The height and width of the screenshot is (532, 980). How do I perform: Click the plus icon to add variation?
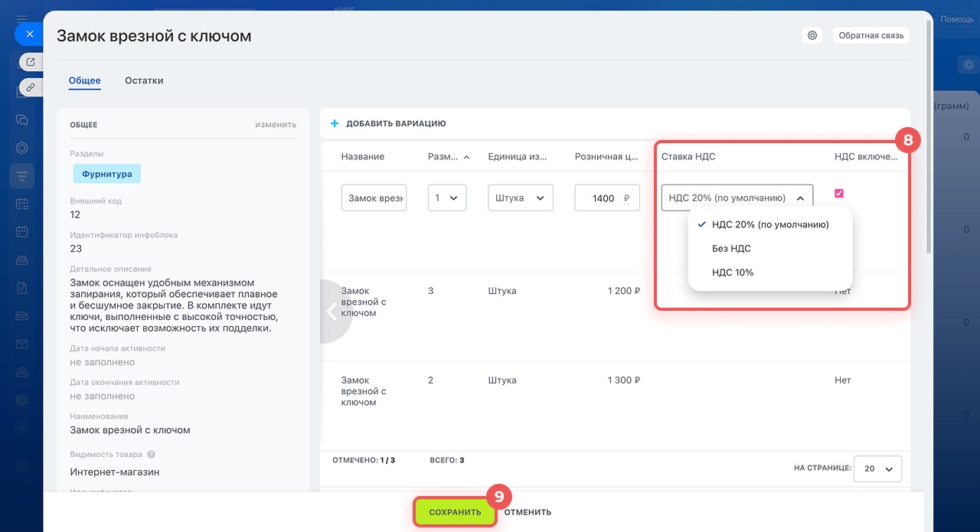(334, 123)
